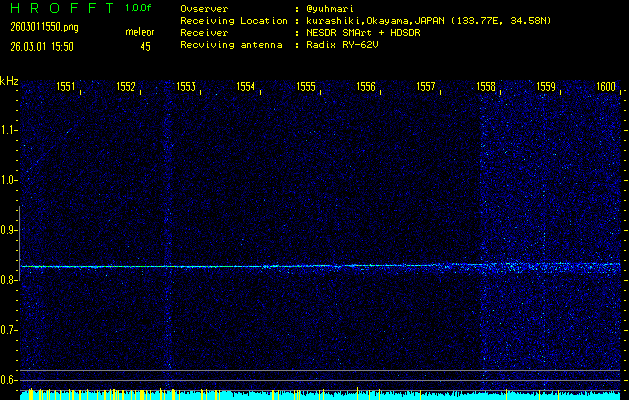Click the 'Ovserver' field label

click(204, 9)
